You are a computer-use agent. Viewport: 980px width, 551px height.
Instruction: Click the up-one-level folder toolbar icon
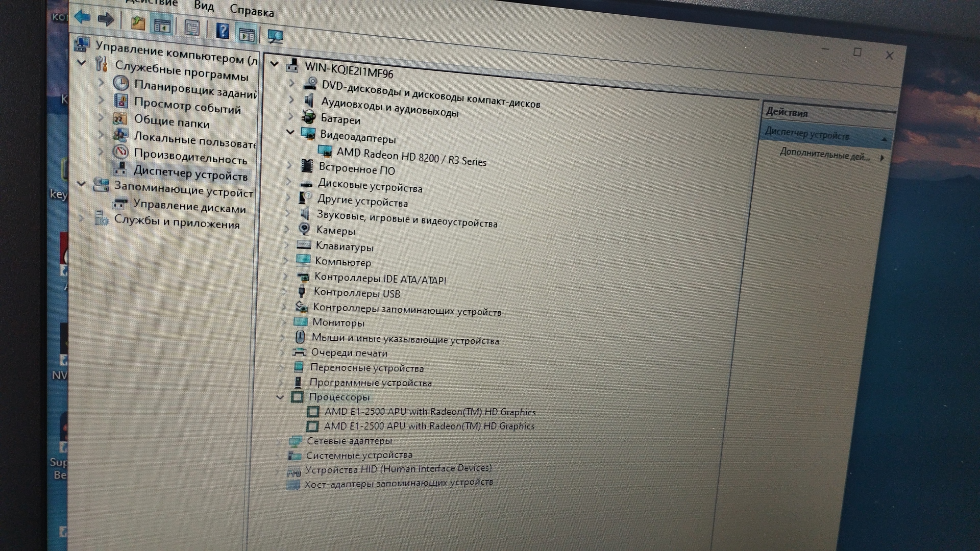137,23
